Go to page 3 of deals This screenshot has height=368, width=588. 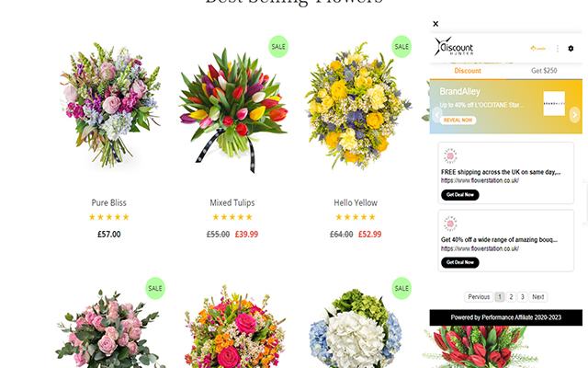pos(522,297)
